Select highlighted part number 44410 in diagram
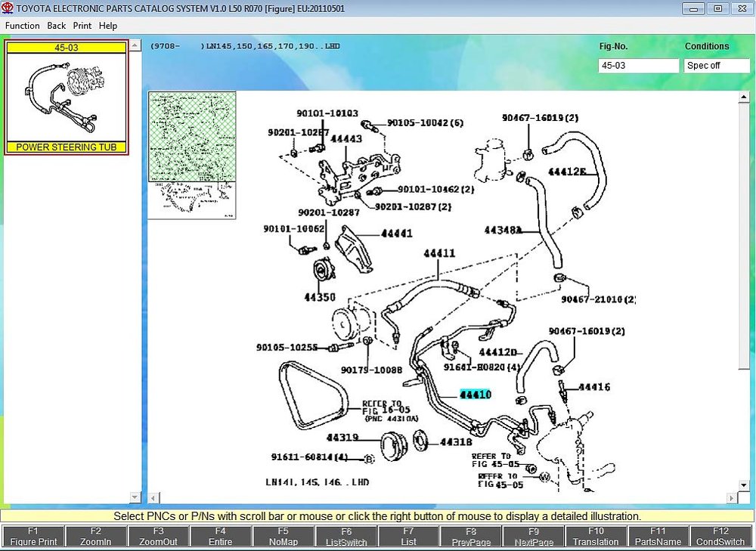The image size is (756, 551). [x=476, y=395]
